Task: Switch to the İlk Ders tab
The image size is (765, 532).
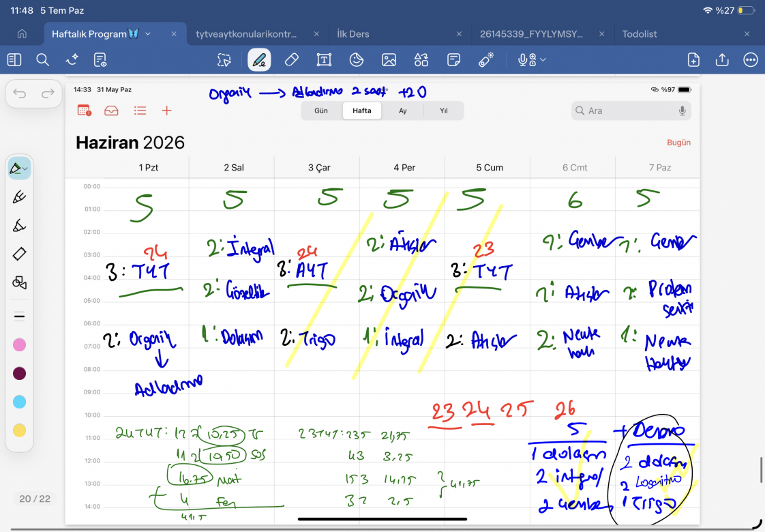Action: point(352,34)
